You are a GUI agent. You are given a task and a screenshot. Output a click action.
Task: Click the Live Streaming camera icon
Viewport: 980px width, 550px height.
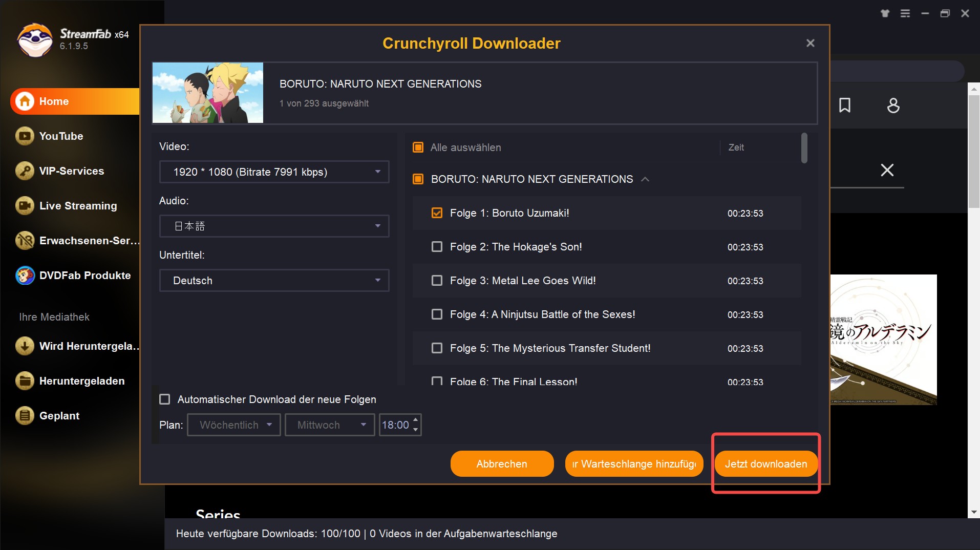25,206
